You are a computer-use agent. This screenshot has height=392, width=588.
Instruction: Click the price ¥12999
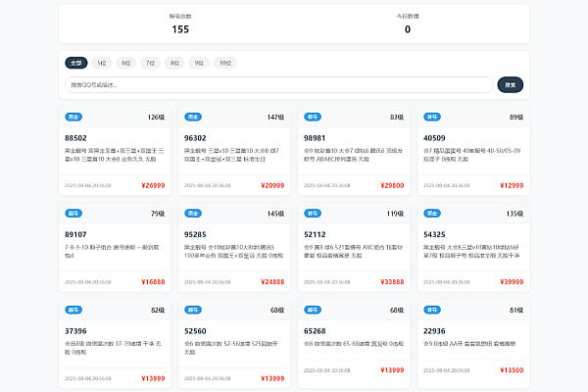512,185
